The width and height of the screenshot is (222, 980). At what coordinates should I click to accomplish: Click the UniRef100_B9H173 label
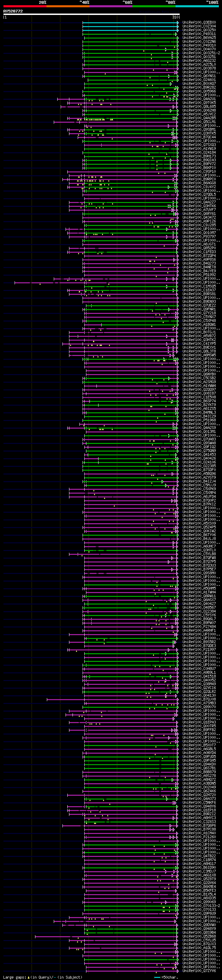click(199, 156)
